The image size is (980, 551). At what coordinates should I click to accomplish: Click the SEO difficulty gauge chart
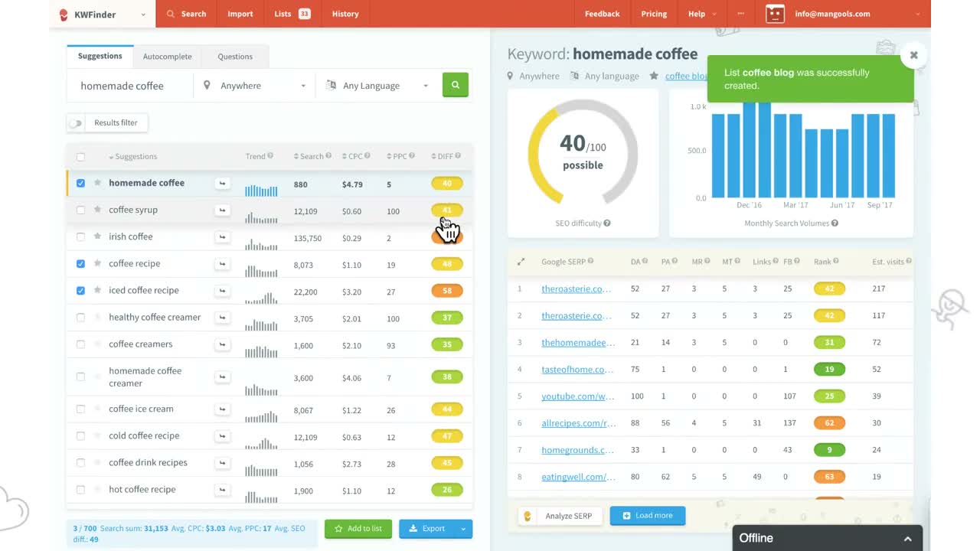tap(583, 152)
